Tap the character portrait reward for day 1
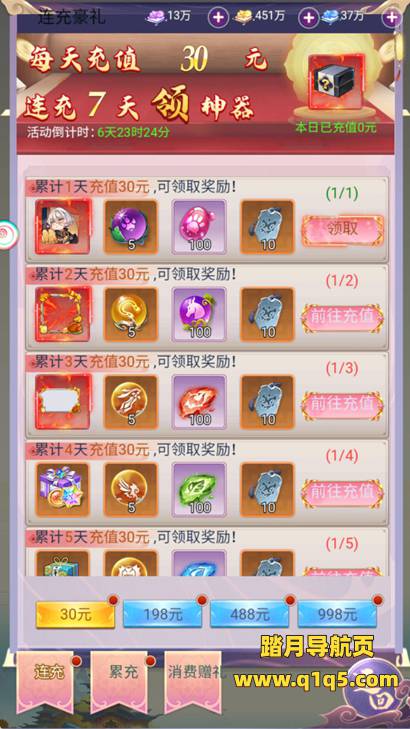This screenshot has height=729, width=410. 63,226
